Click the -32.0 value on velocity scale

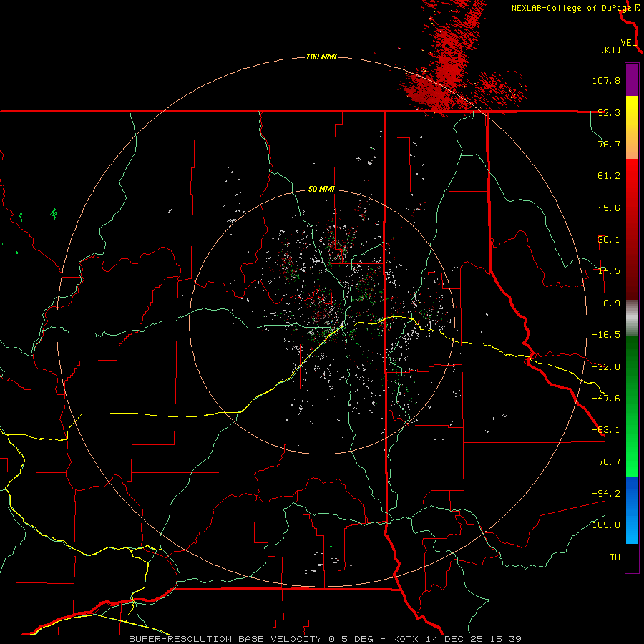tap(606, 367)
